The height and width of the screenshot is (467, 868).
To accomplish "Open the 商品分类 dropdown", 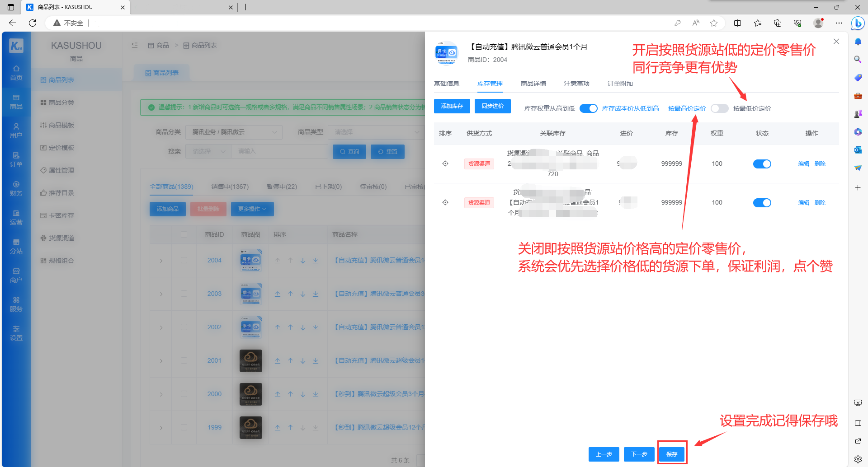I will [234, 132].
